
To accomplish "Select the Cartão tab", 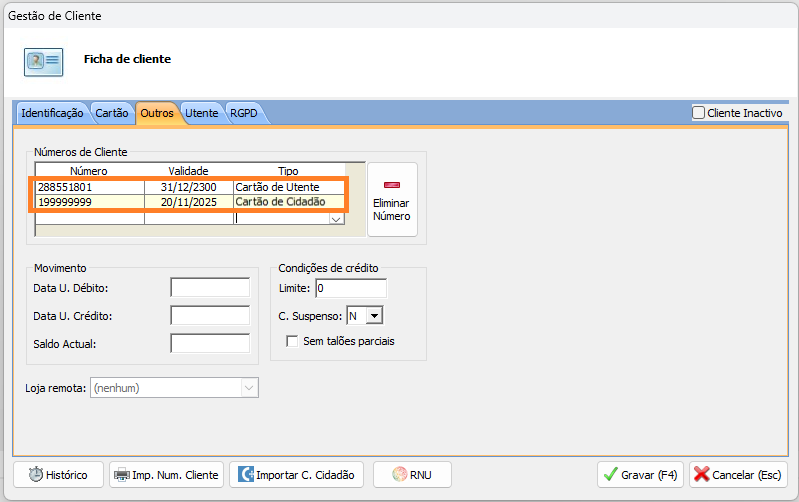I will point(112,113).
